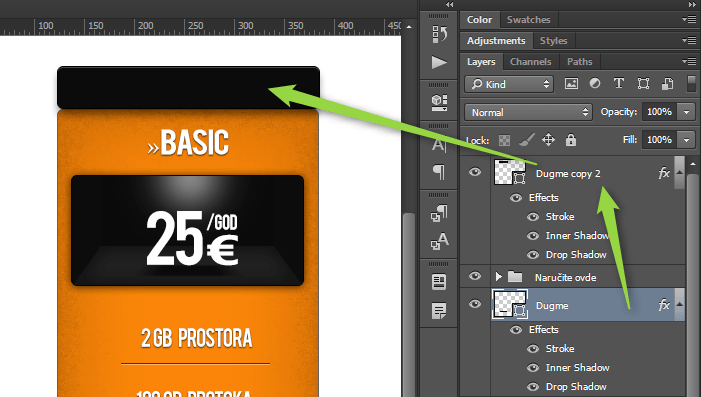Hide Inner Shadow of Dugme layer
Image resolution: width=701 pixels, height=397 pixels.
coord(532,368)
